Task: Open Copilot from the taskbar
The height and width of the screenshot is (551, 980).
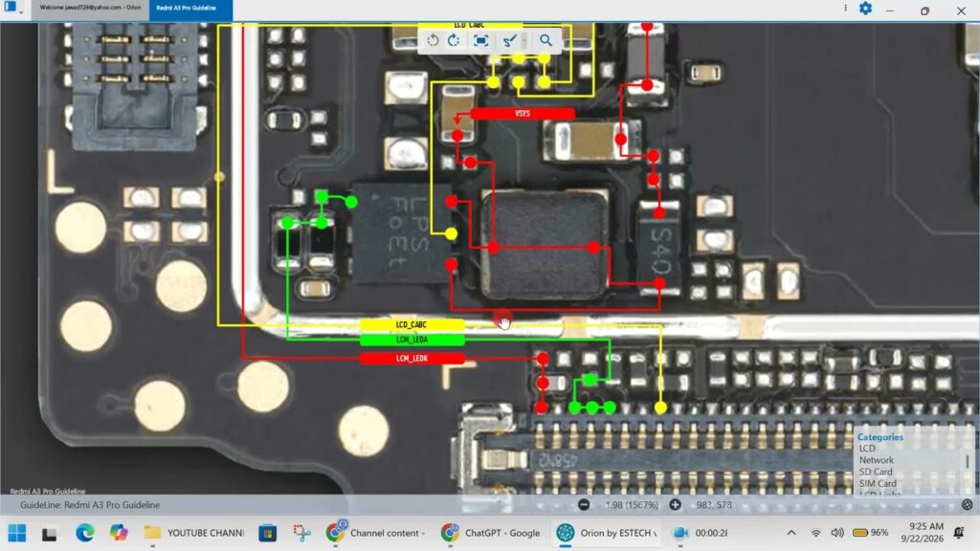Action: pyautogui.click(x=119, y=533)
